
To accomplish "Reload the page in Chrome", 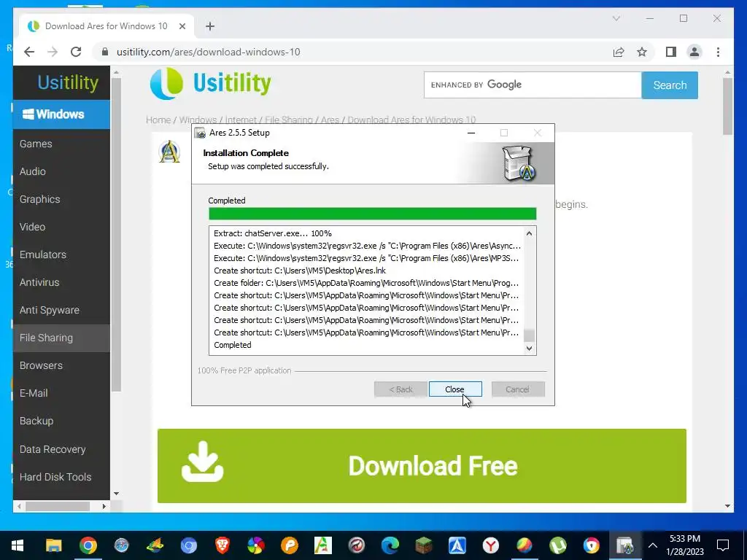I will 76,52.
